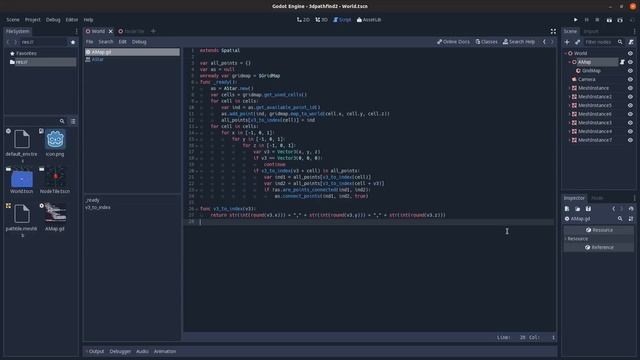Open the Scene menu

[x=13, y=20]
